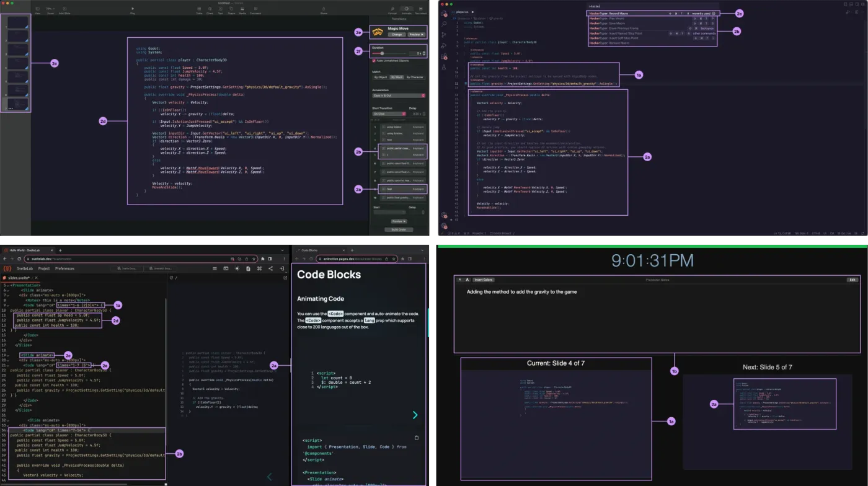The height and width of the screenshot is (486, 868).
Task: Open Testing flask icon in VS Code activity bar
Action: (444, 67)
